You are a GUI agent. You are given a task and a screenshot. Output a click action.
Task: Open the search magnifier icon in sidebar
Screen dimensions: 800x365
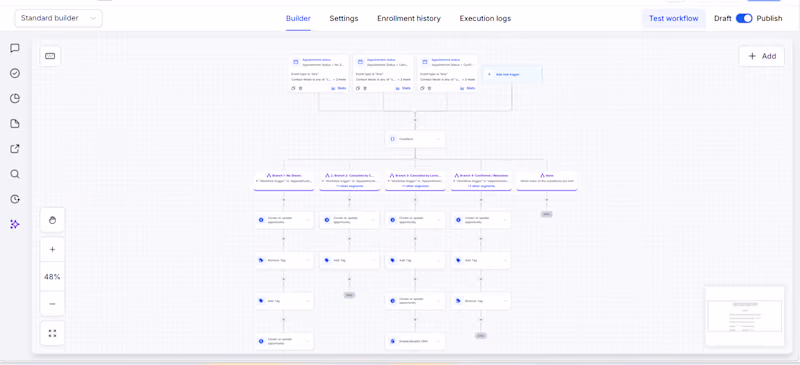click(x=15, y=174)
